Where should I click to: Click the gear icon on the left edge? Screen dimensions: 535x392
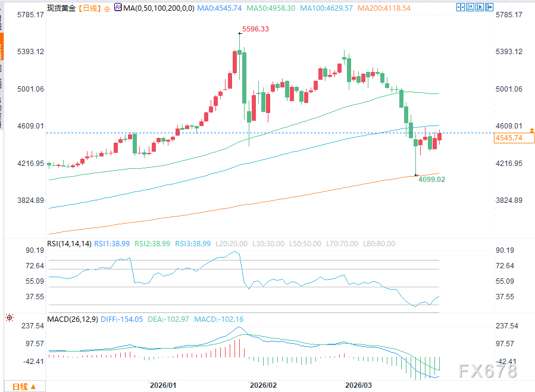9,318
